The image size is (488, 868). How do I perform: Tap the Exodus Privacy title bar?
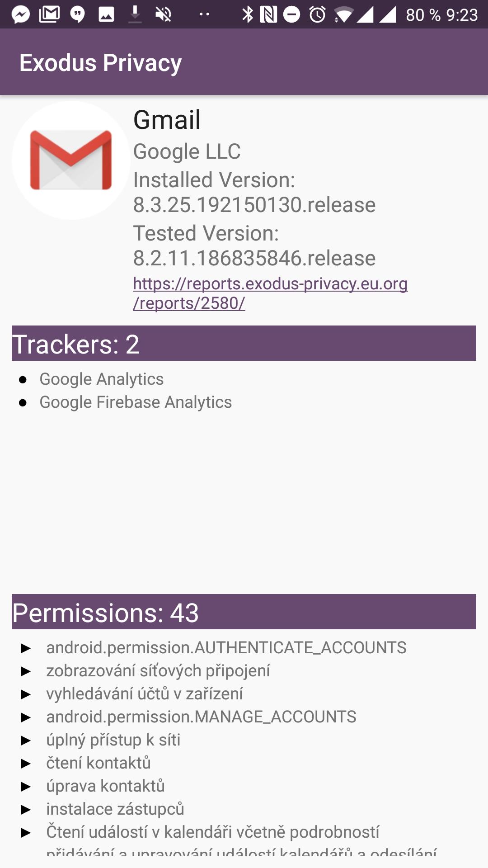point(244,62)
